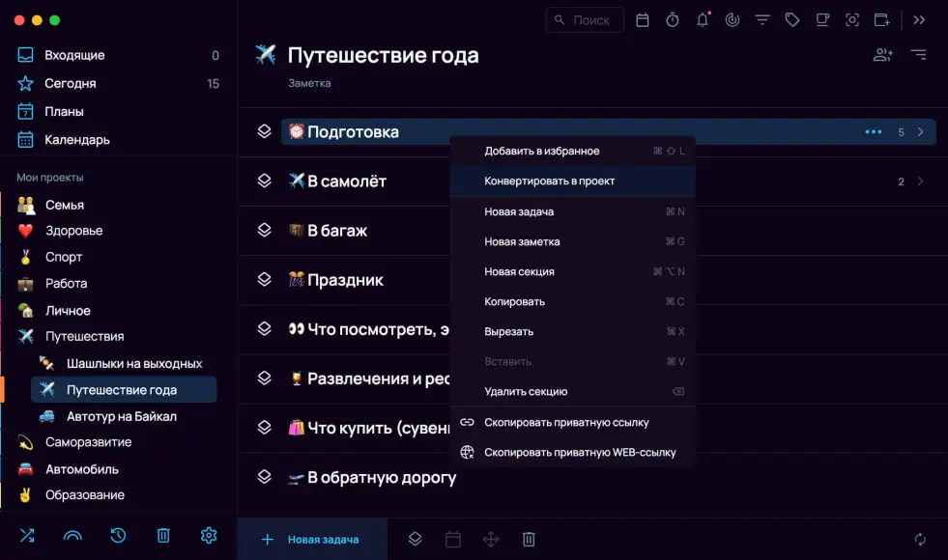Click the Поиск search field
The image size is (948, 560).
585,20
